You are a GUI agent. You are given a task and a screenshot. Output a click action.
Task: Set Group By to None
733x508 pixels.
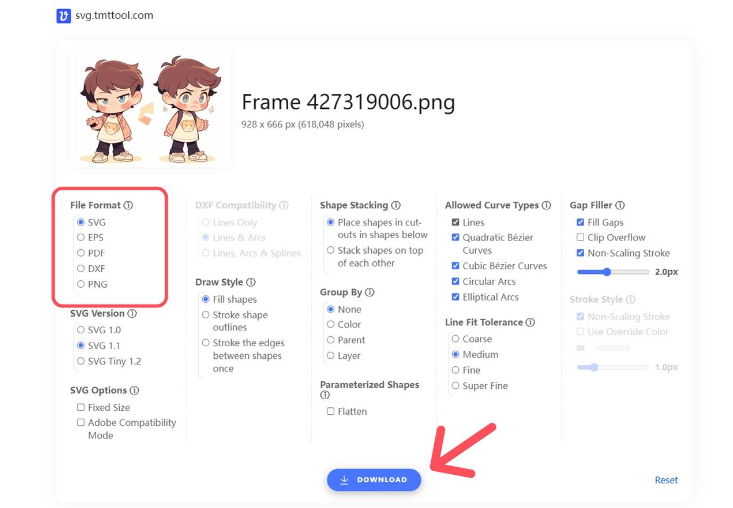(331, 309)
